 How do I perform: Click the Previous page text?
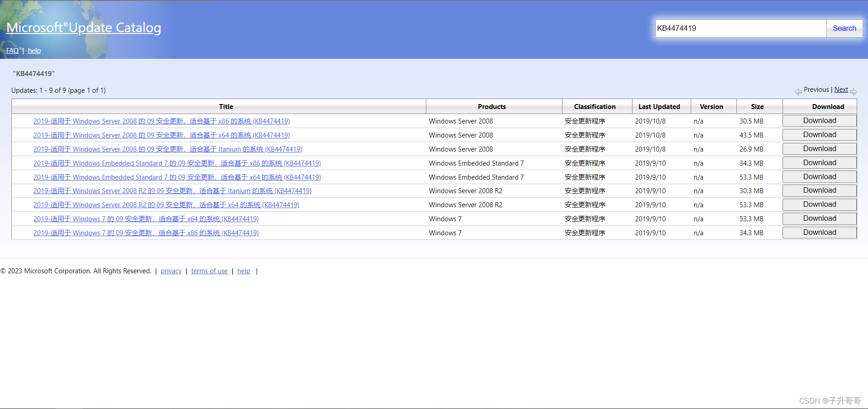816,90
